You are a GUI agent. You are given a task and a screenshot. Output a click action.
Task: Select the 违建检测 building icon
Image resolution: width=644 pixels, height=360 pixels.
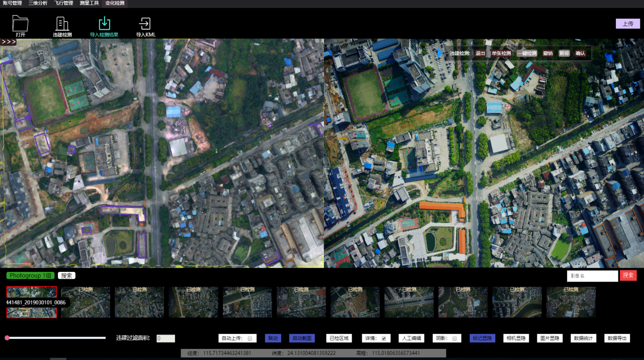pos(62,24)
